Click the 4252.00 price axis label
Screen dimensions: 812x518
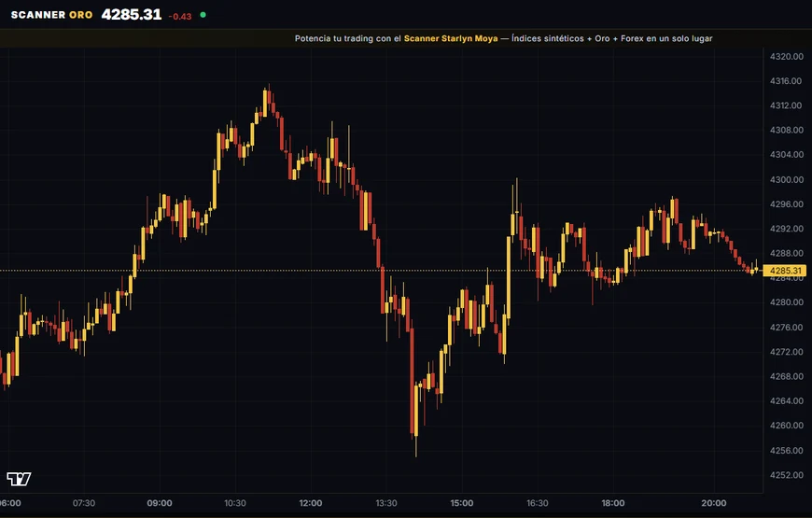786,475
